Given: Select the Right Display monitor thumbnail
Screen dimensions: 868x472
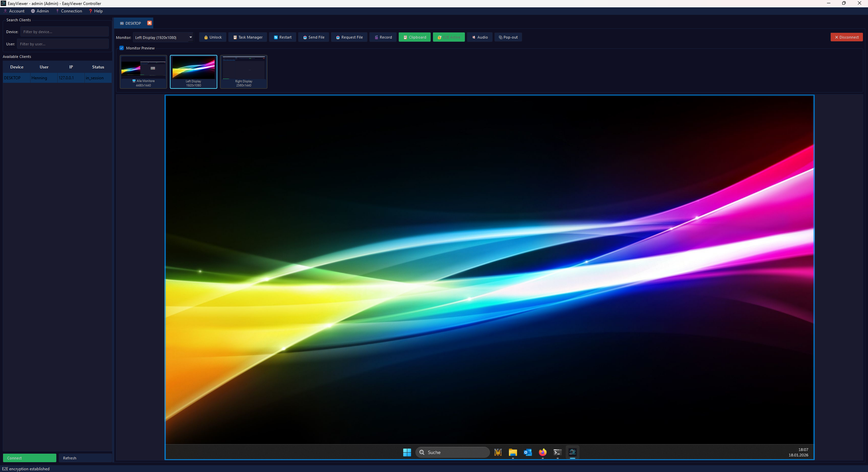Looking at the screenshot, I should click(244, 72).
